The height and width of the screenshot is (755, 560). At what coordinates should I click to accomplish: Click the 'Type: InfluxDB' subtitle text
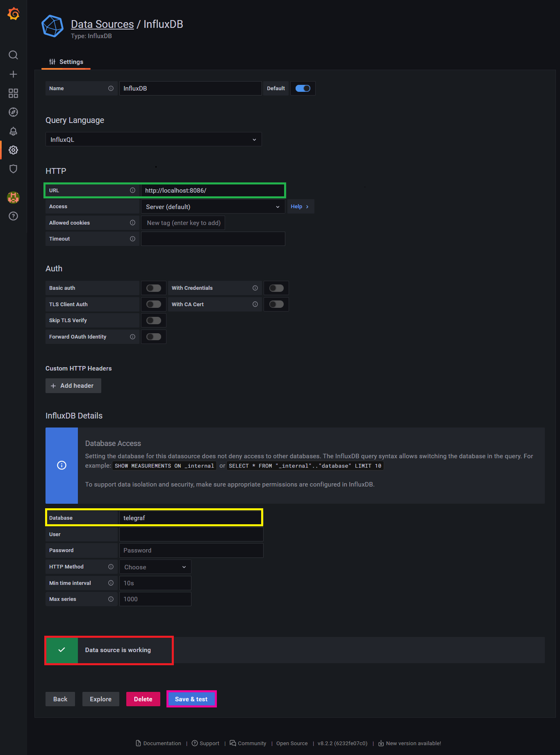[x=91, y=36]
